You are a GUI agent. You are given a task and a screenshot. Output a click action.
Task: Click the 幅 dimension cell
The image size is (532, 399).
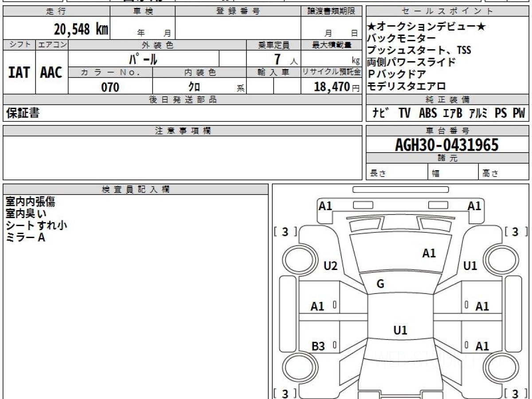pos(453,172)
